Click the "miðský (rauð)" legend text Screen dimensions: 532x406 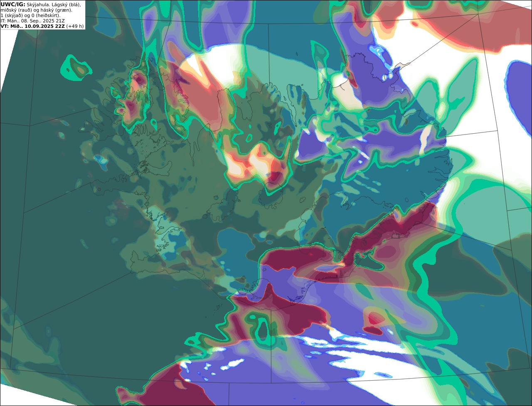[x=16, y=10]
